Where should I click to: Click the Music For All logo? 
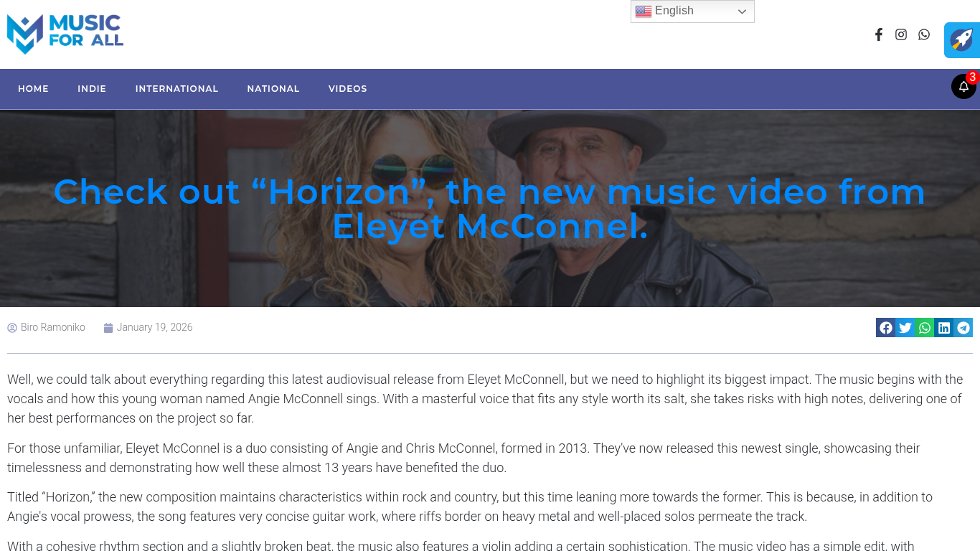65,34
